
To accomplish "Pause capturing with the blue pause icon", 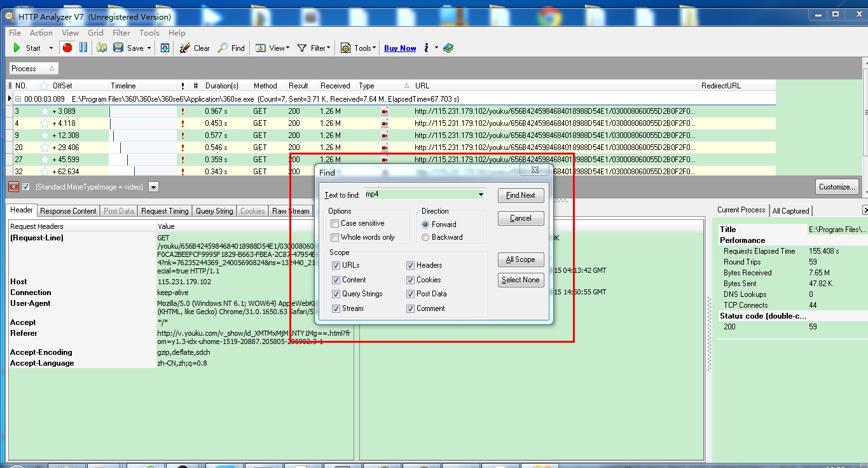I will coord(83,48).
